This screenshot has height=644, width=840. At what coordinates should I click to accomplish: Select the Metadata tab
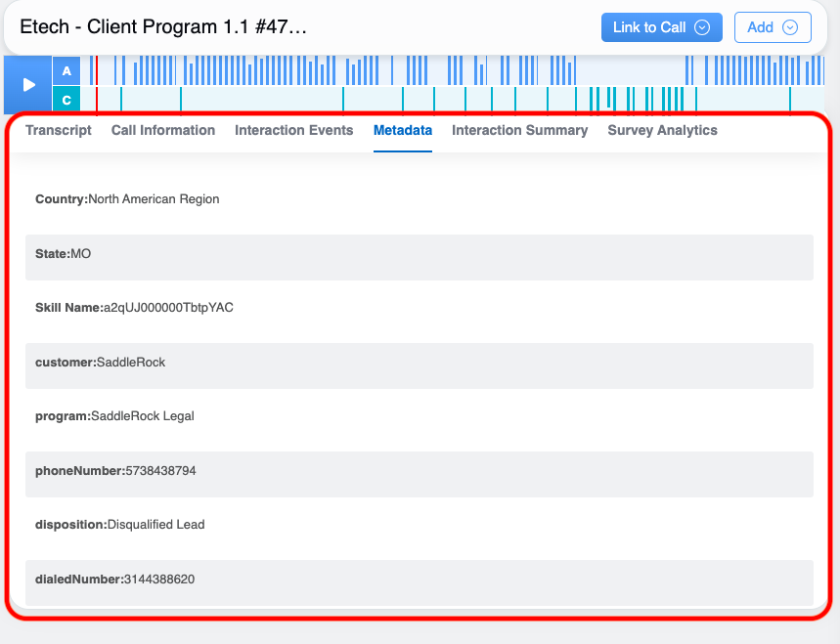pyautogui.click(x=403, y=130)
